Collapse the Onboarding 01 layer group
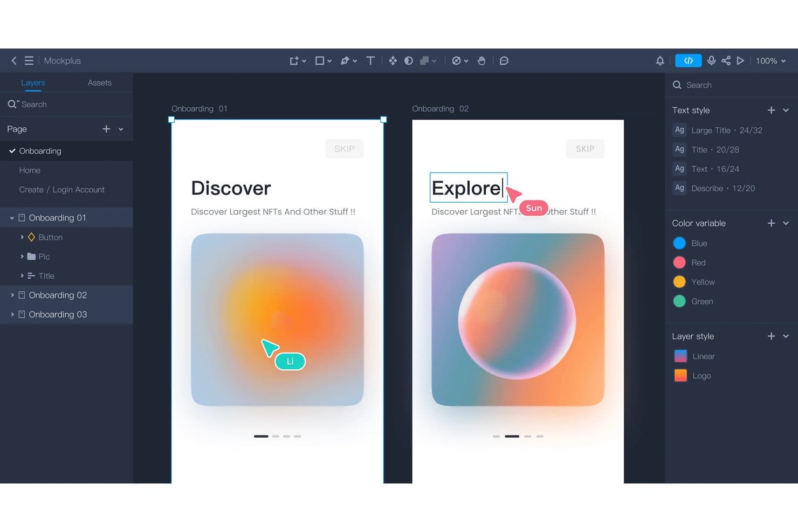Image resolution: width=798 pixels, height=532 pixels. click(x=12, y=218)
